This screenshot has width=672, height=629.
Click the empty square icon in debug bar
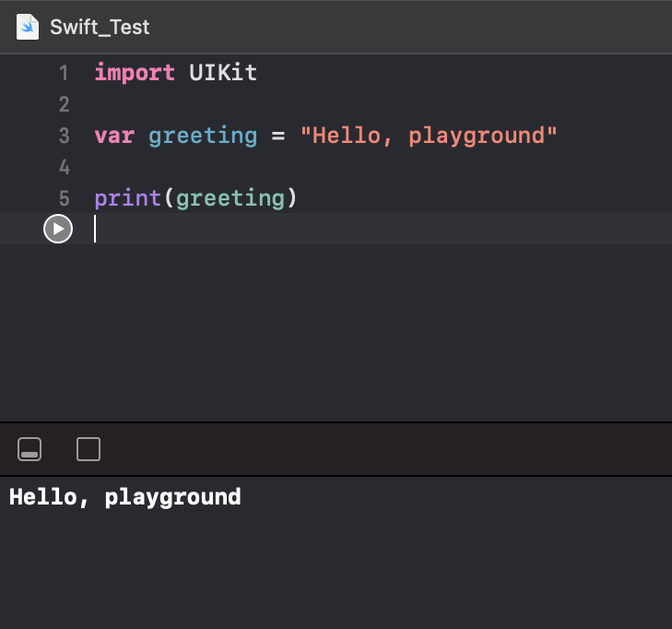click(88, 449)
